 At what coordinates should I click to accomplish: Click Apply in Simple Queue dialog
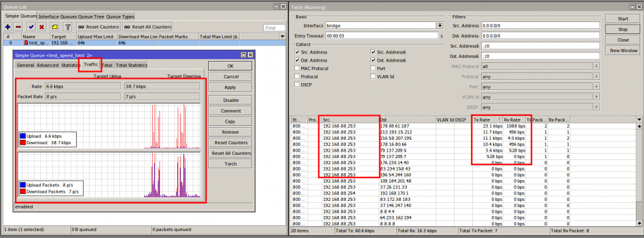[230, 87]
